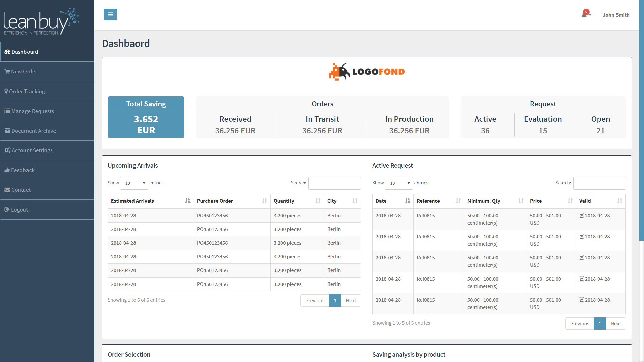Click the Document Archive box icon
Viewport: 644px width, 362px height.
(x=7, y=131)
